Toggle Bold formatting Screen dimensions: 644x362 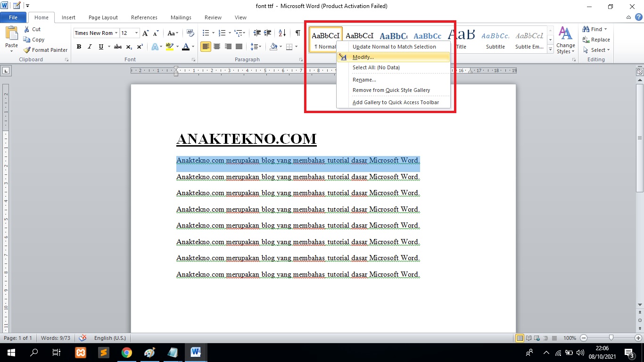[x=79, y=47]
